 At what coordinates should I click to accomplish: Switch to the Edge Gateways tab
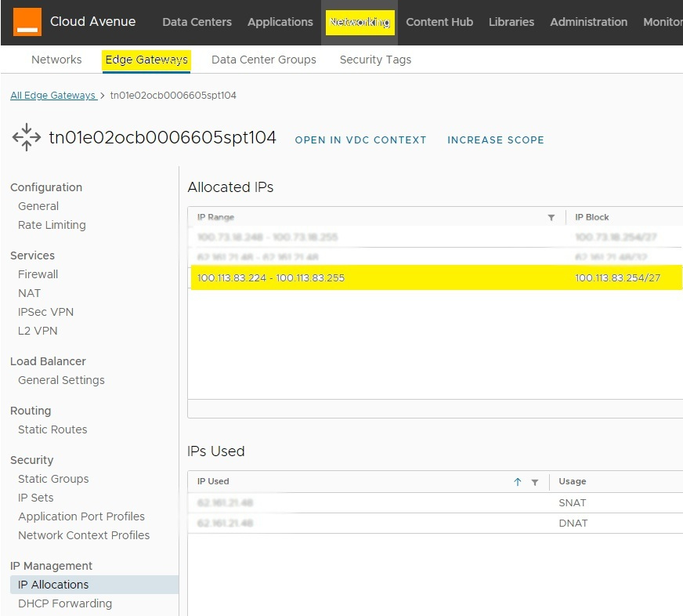(146, 60)
